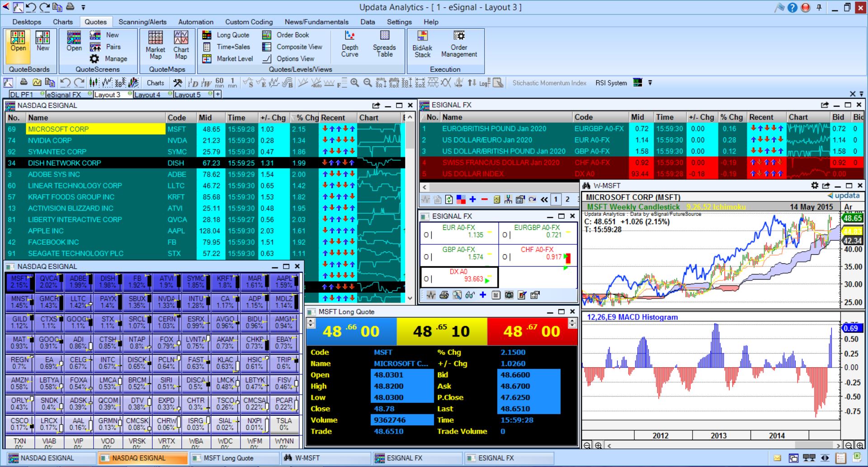This screenshot has height=467, width=868.
Task: Select the candlestick chart type icon
Action: pyautogui.click(x=94, y=83)
